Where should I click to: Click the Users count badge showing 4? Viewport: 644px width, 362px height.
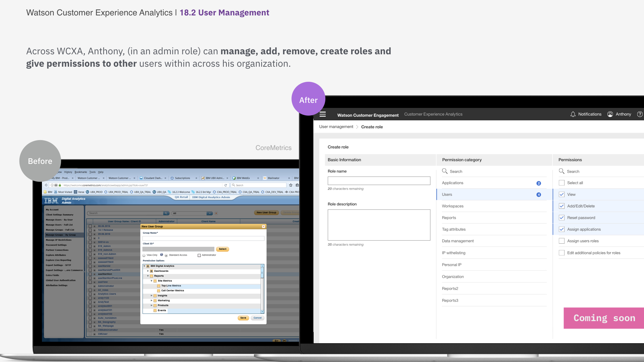pyautogui.click(x=539, y=195)
